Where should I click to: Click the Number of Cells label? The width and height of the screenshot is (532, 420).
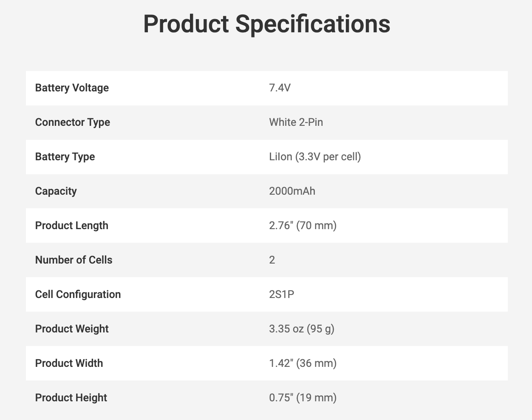coord(74,260)
